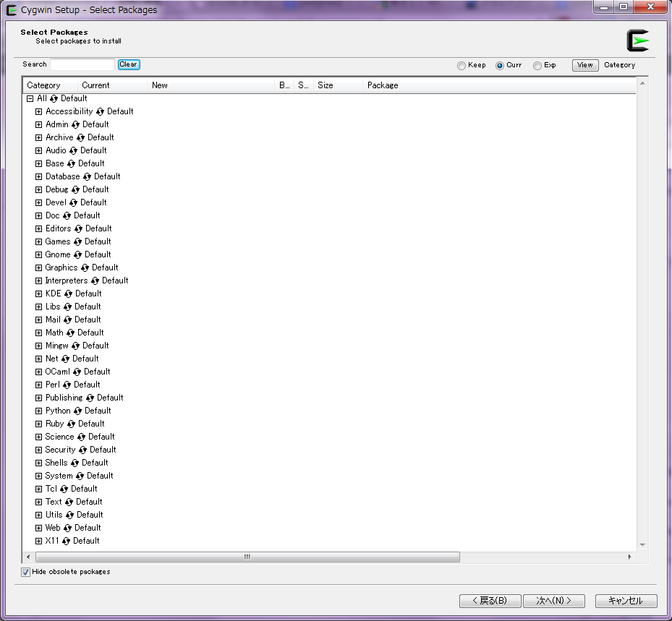Viewport: 672px width, 621px height.
Task: Click the cycle icon beside Net category
Action: click(65, 359)
